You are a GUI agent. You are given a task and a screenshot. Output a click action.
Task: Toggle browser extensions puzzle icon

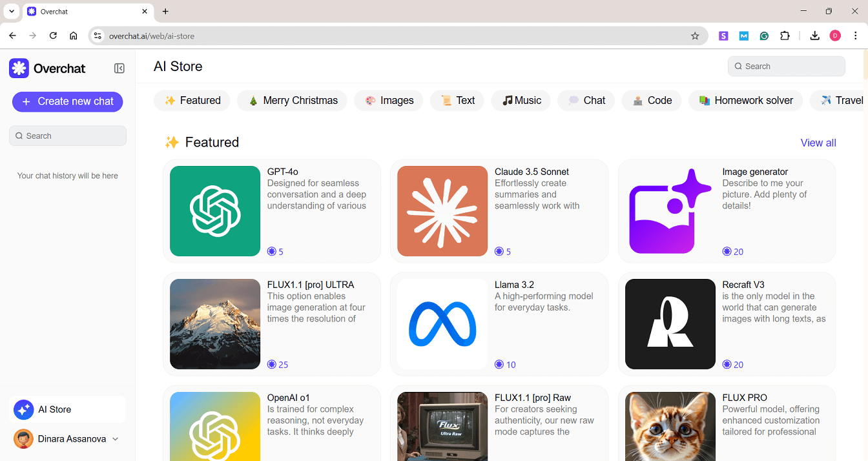785,36
